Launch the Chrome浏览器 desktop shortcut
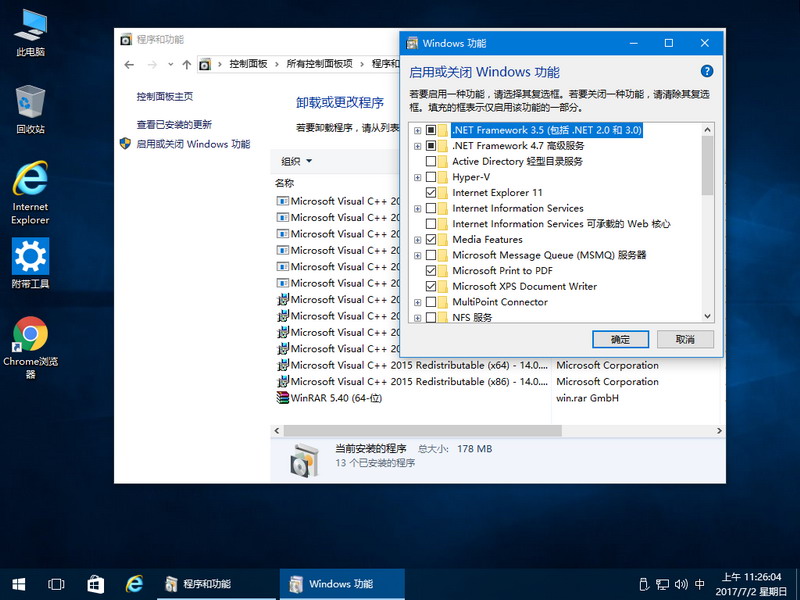Image resolution: width=800 pixels, height=600 pixels. click(31, 348)
